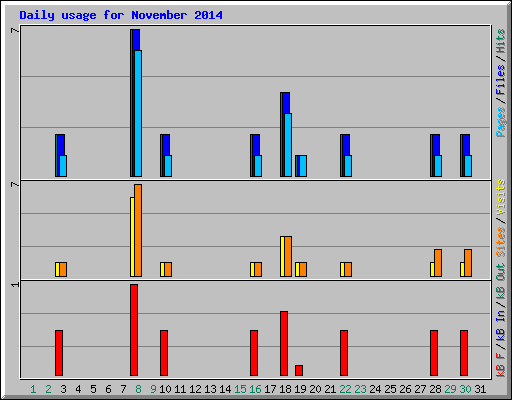Image resolution: width=512 pixels, height=400 pixels.
Task: Select day label 28 on the x-axis
Action: (x=435, y=389)
